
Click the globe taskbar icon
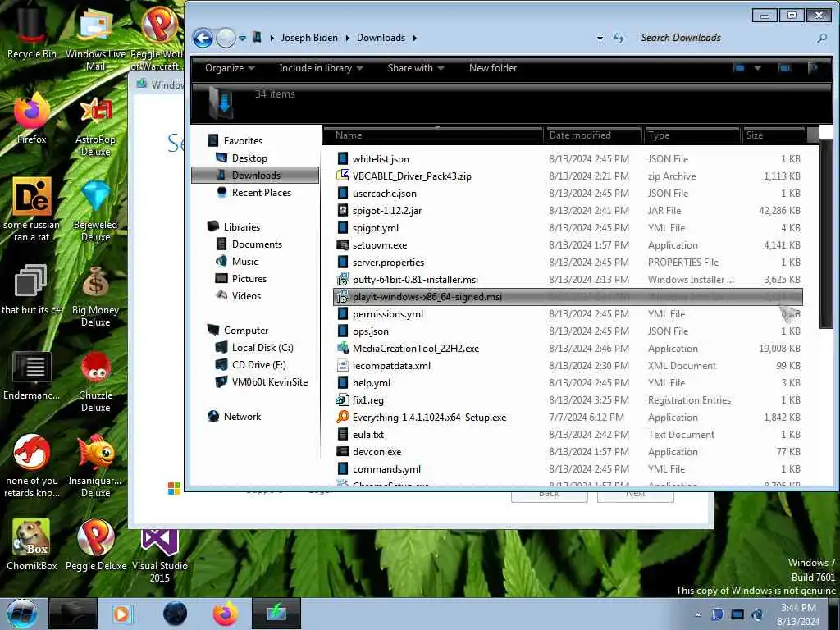pos(175,614)
